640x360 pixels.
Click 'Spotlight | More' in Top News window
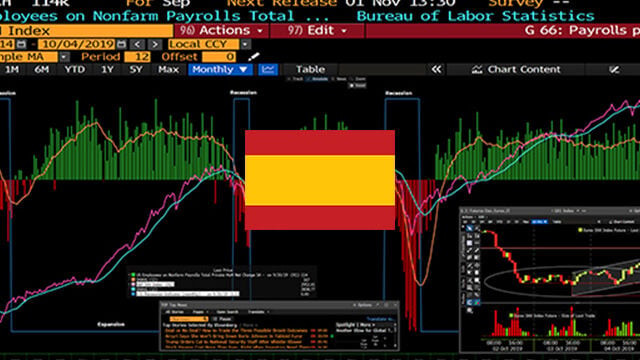[x=356, y=324]
